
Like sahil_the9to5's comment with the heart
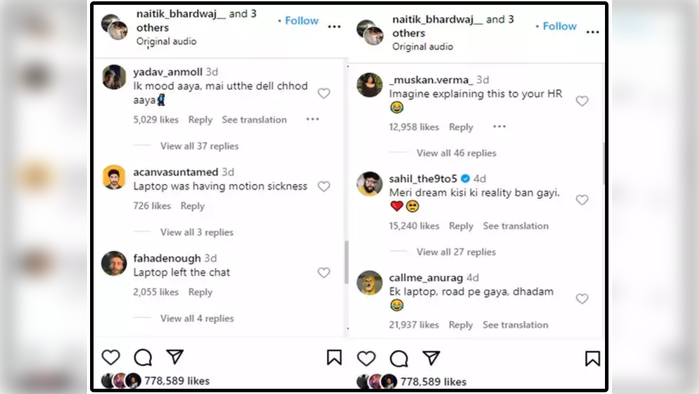point(582,200)
